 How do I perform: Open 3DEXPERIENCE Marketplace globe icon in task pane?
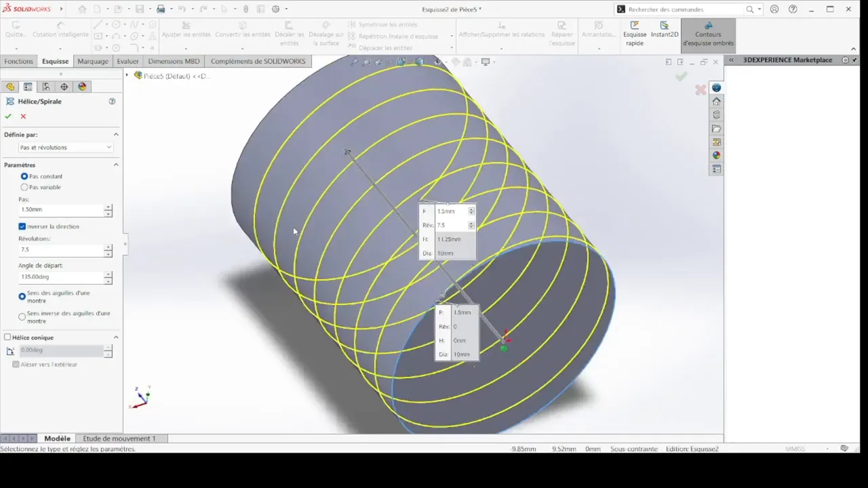tap(716, 88)
